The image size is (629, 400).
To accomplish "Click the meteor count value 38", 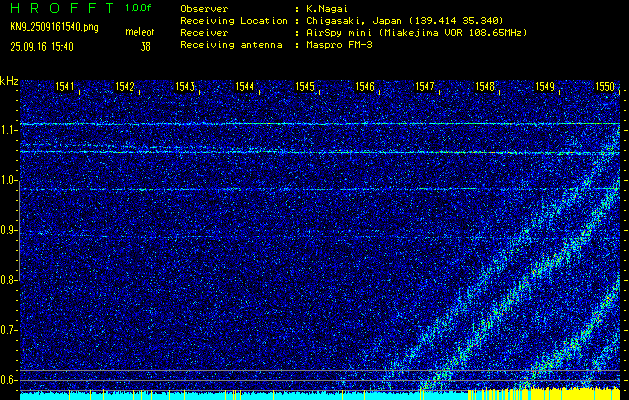I will pyautogui.click(x=145, y=47).
